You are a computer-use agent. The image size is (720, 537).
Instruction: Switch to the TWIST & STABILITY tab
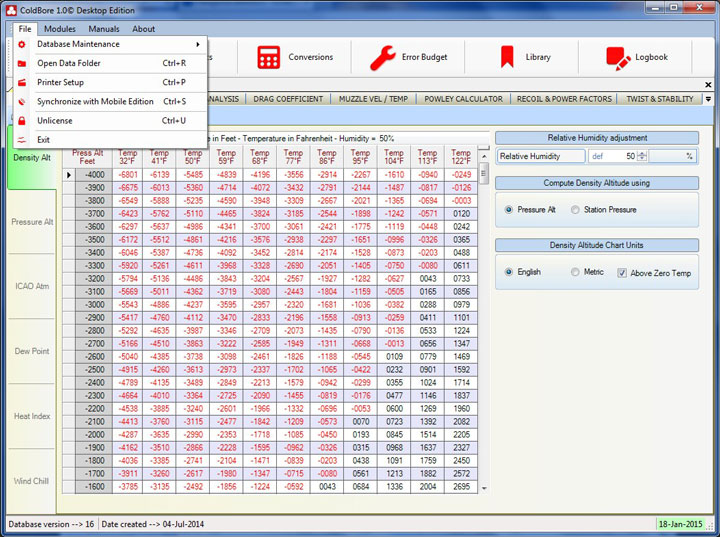point(660,99)
